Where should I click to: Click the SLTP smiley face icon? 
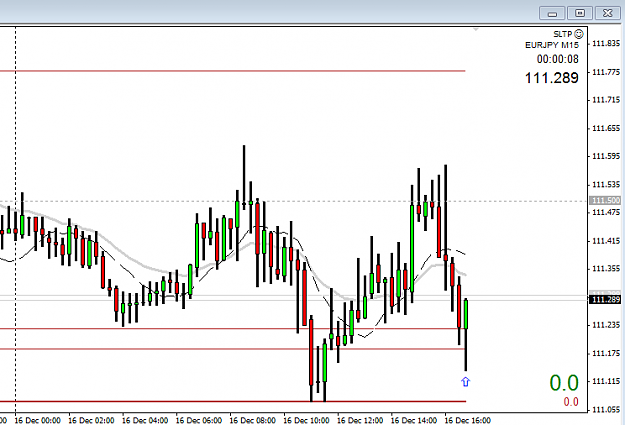[579, 34]
